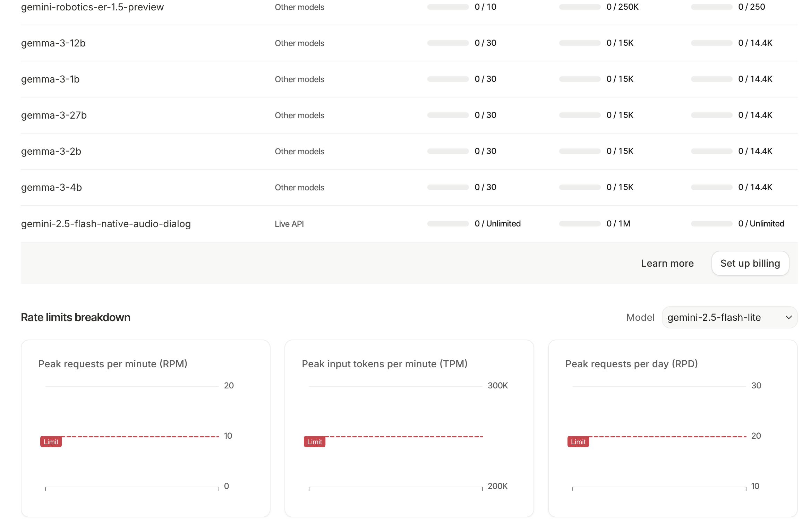Click the 0 / 1M token usage bar
Image resolution: width=811 pixels, height=532 pixels.
580,224
